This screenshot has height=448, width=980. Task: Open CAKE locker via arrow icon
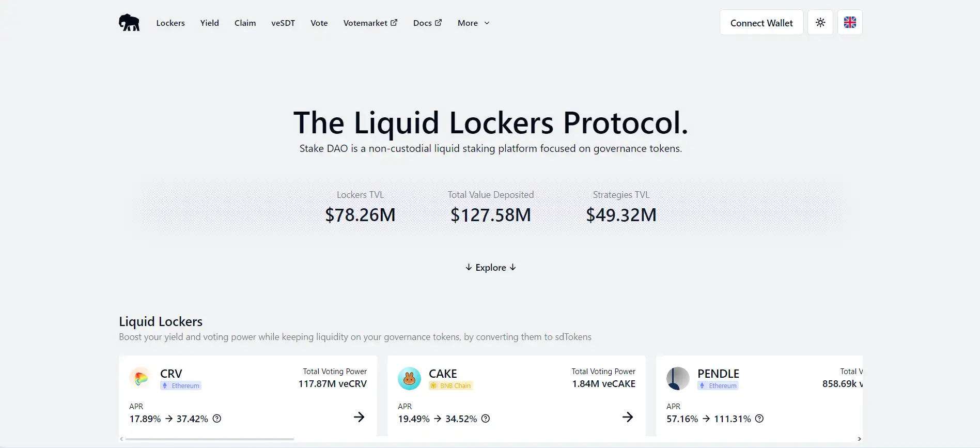pos(628,417)
